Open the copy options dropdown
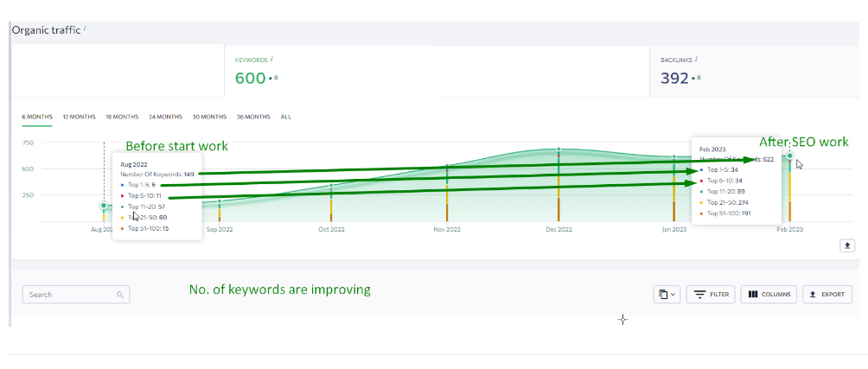This screenshot has width=868, height=369. pos(666,295)
